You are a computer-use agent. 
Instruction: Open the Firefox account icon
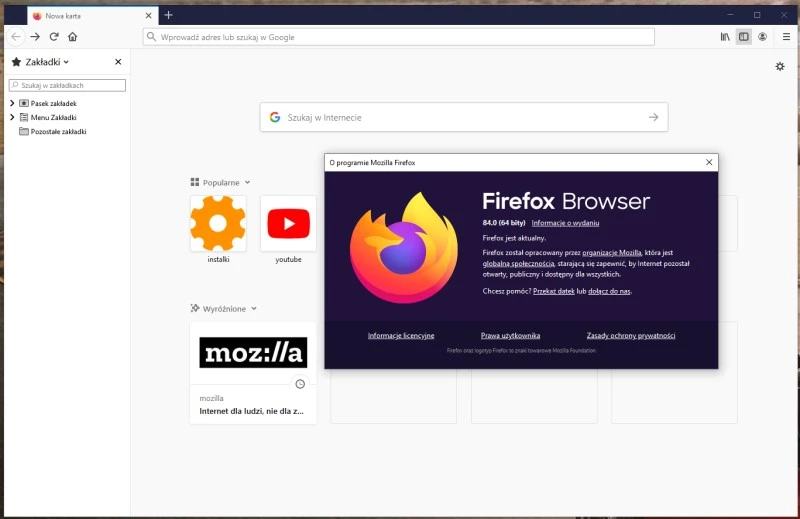[x=762, y=37]
